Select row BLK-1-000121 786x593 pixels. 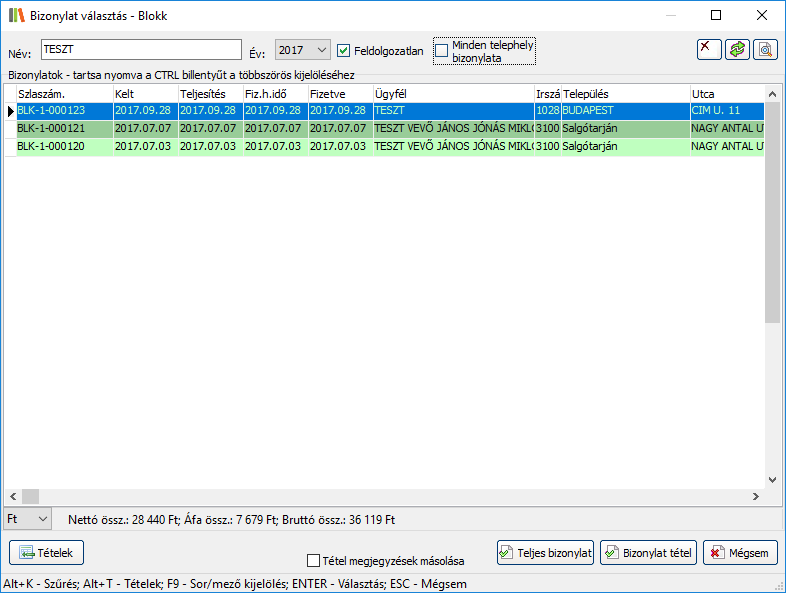[x=60, y=129]
